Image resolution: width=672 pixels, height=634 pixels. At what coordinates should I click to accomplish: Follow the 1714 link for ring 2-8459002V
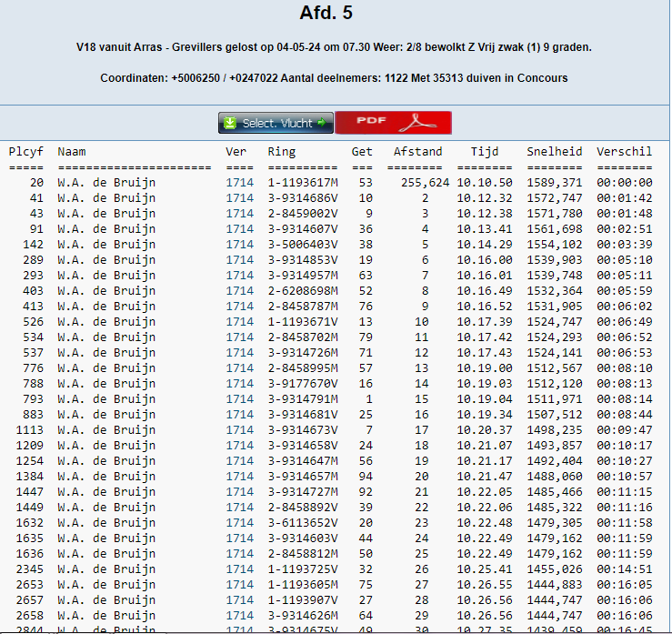tap(239, 214)
